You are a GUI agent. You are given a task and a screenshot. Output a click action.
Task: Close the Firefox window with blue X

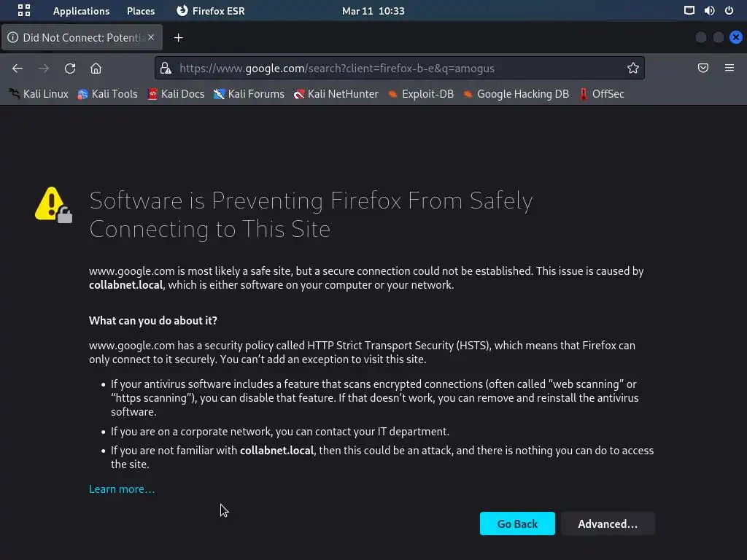736,37
